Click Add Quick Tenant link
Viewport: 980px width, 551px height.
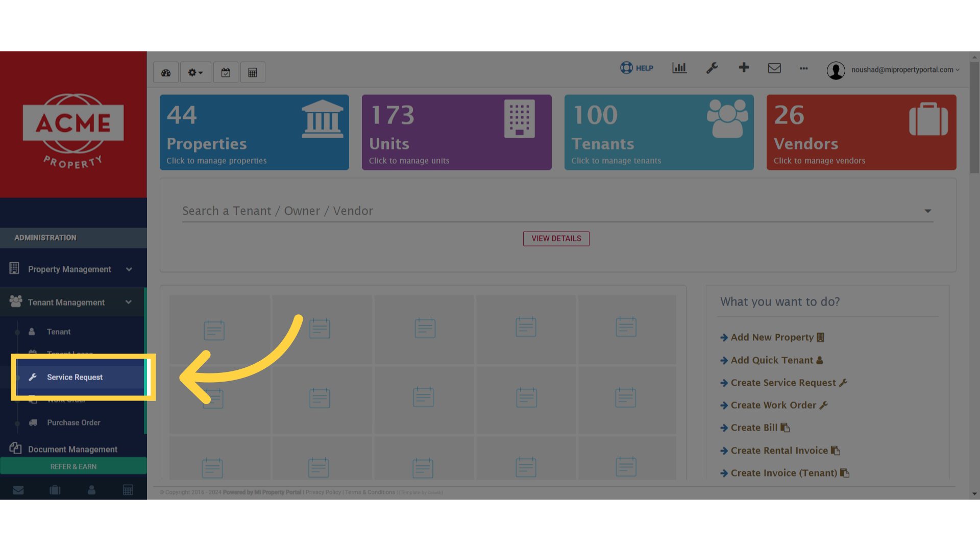click(x=772, y=360)
